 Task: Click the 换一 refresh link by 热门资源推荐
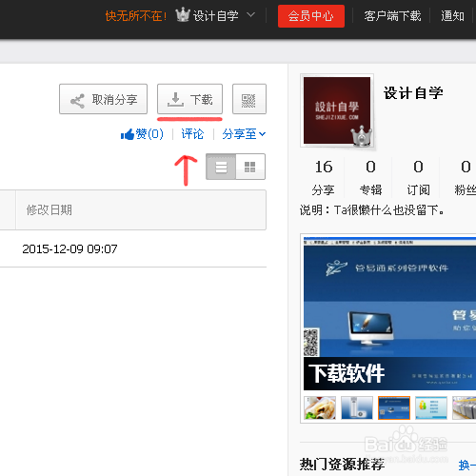(x=466, y=466)
